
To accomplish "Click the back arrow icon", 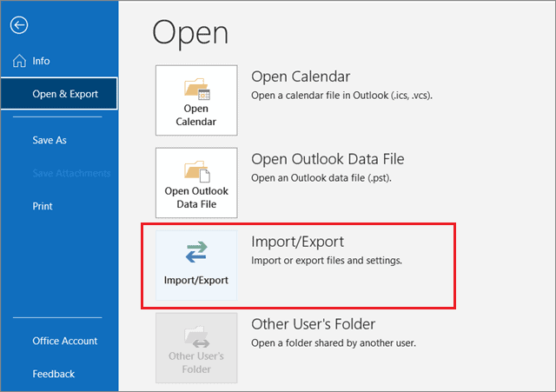I will (19, 25).
